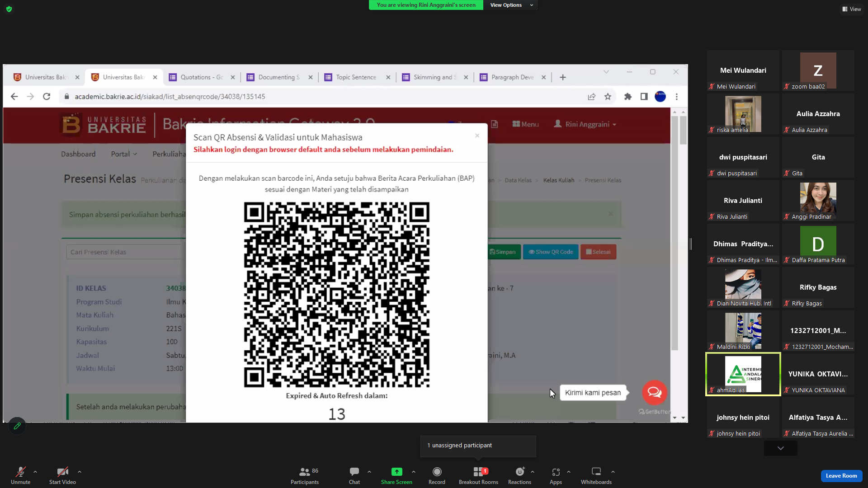Switch to the Quotations tab

[x=201, y=77]
